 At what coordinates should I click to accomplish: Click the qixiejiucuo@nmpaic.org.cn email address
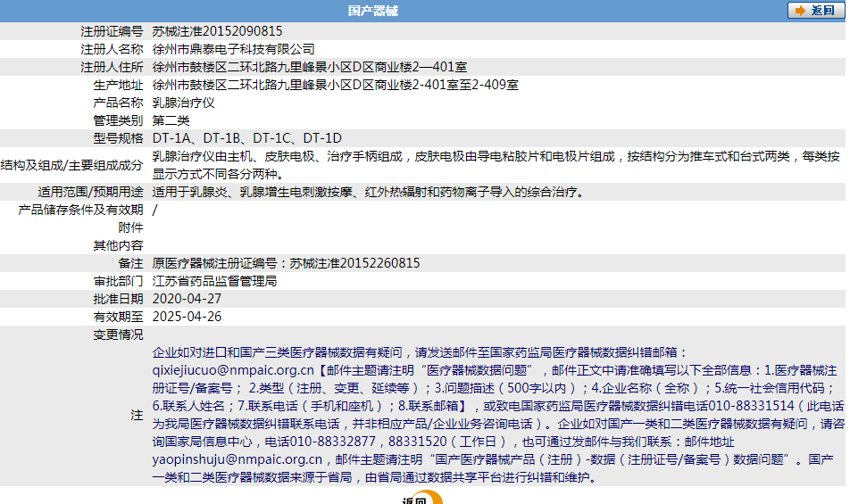coord(233,370)
